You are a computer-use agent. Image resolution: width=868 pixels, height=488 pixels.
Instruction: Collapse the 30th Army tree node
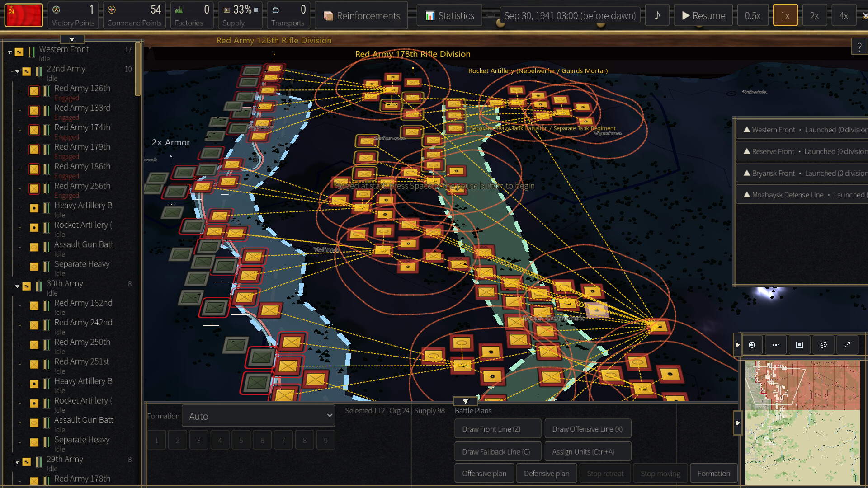tap(17, 286)
